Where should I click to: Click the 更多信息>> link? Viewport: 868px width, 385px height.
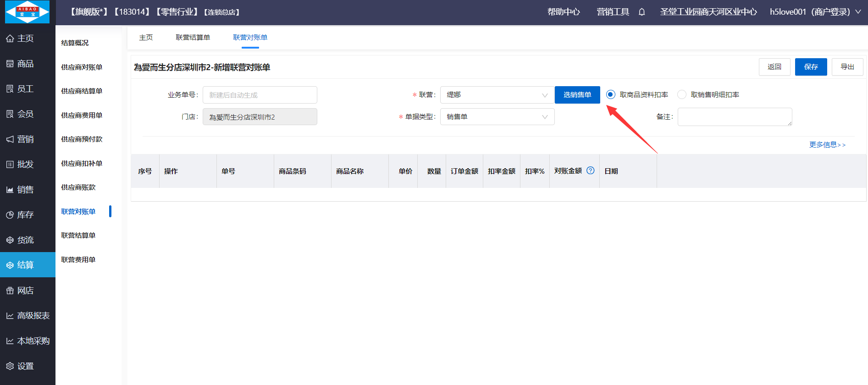pyautogui.click(x=827, y=145)
